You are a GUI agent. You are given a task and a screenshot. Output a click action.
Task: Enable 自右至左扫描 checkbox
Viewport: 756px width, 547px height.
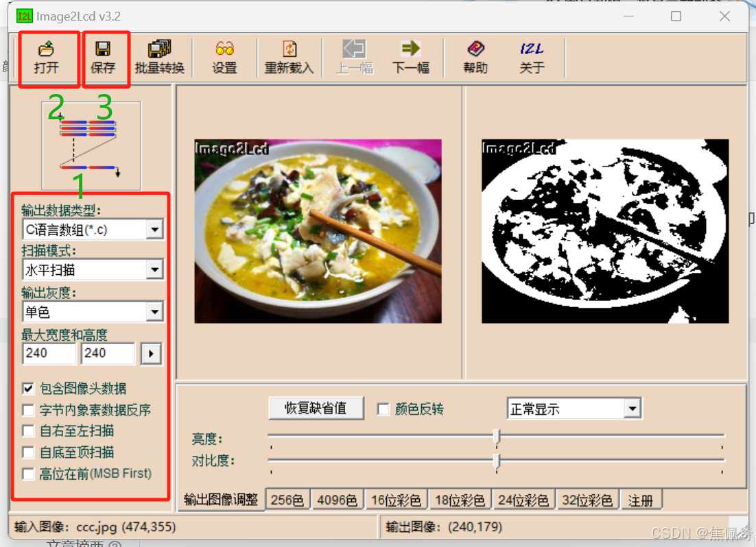tap(28, 431)
